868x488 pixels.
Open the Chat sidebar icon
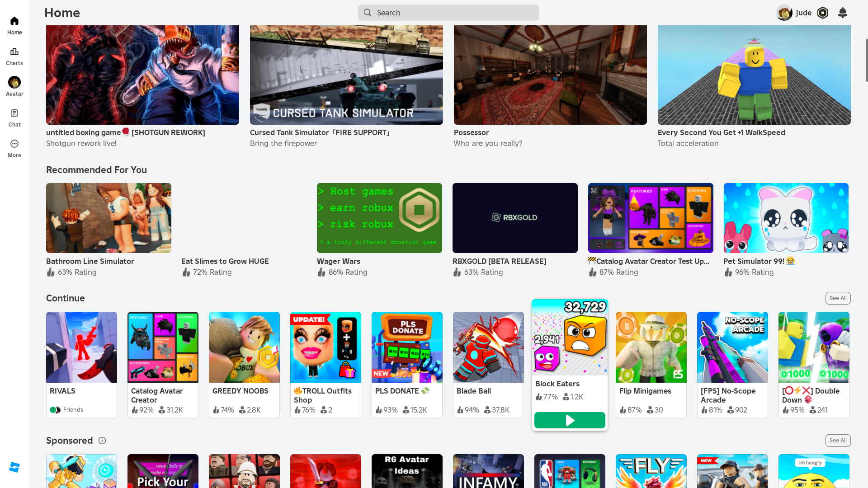(x=14, y=113)
